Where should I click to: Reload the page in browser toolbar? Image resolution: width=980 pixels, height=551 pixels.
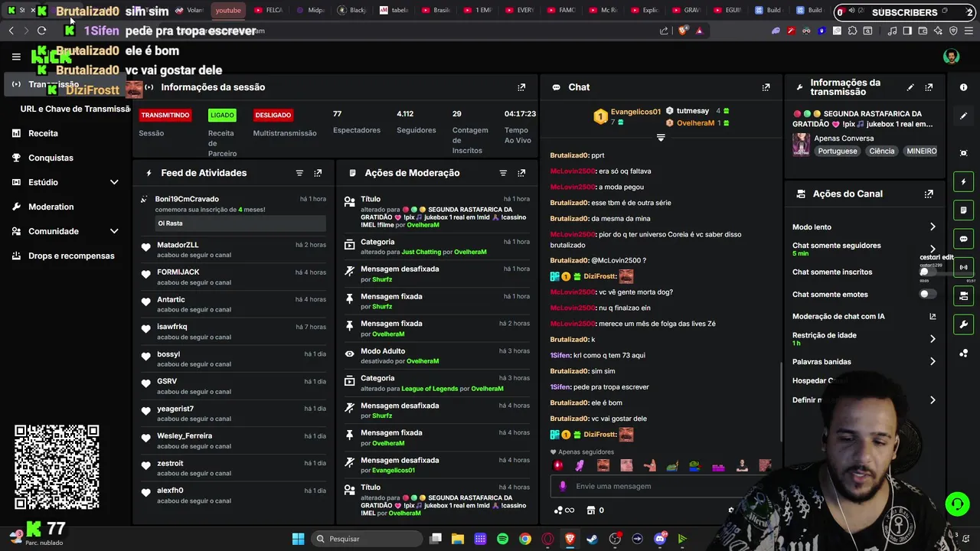[x=41, y=31]
